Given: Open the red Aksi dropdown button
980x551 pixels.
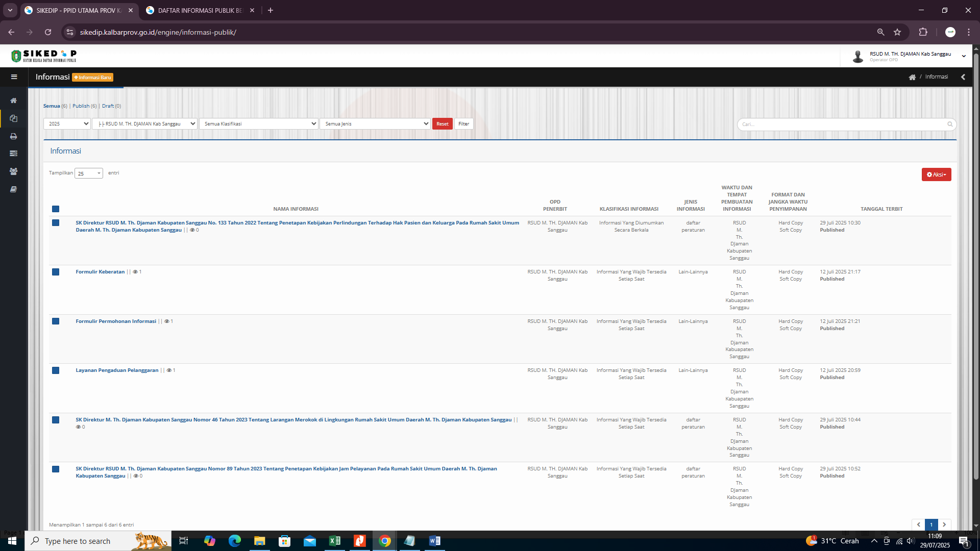Looking at the screenshot, I should [x=936, y=174].
